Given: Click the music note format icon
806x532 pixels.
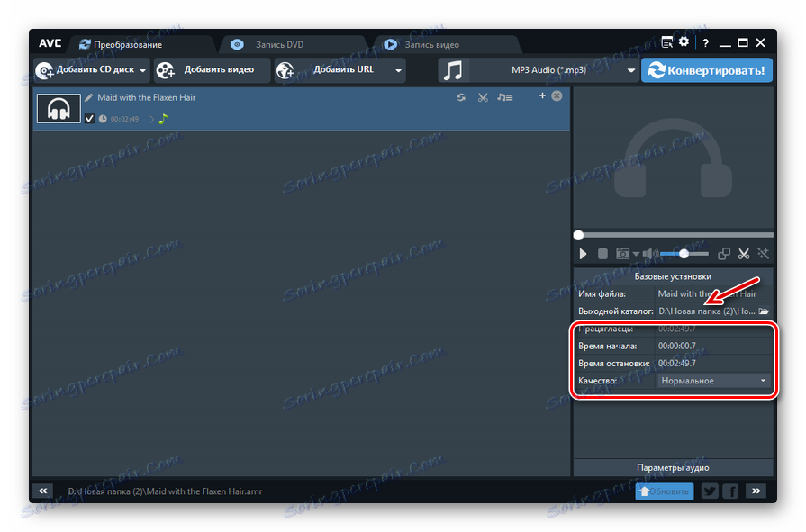Looking at the screenshot, I should point(453,70).
